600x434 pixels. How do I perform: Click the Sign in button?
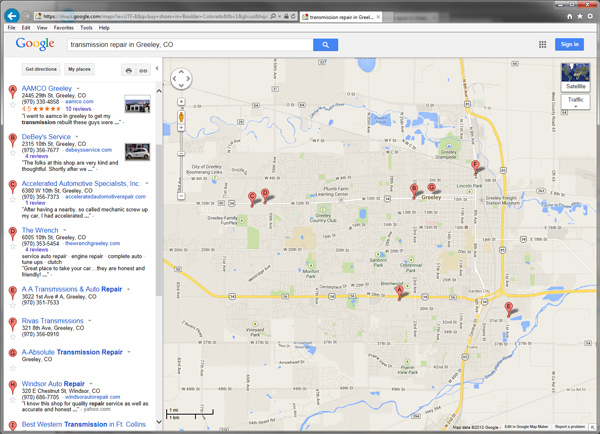569,44
